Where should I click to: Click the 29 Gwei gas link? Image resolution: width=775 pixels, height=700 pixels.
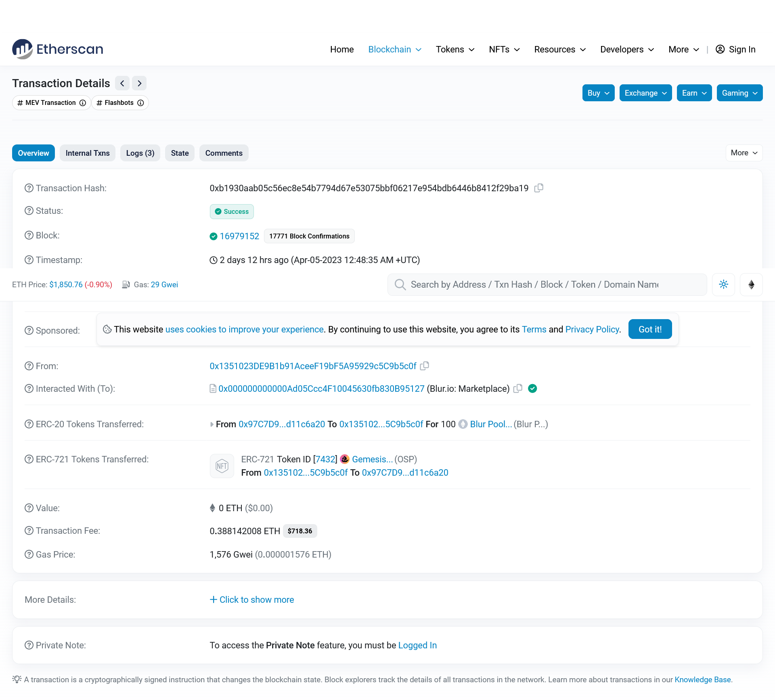[164, 284]
